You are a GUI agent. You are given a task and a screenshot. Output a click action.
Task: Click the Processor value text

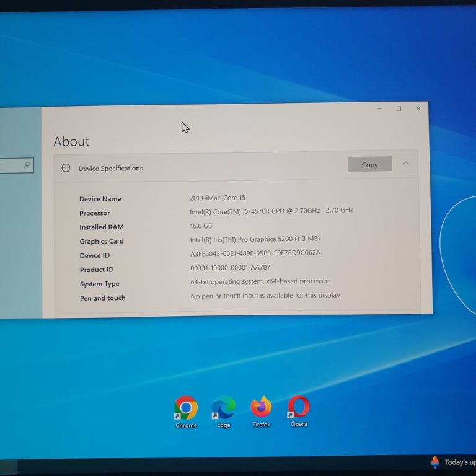click(x=271, y=211)
